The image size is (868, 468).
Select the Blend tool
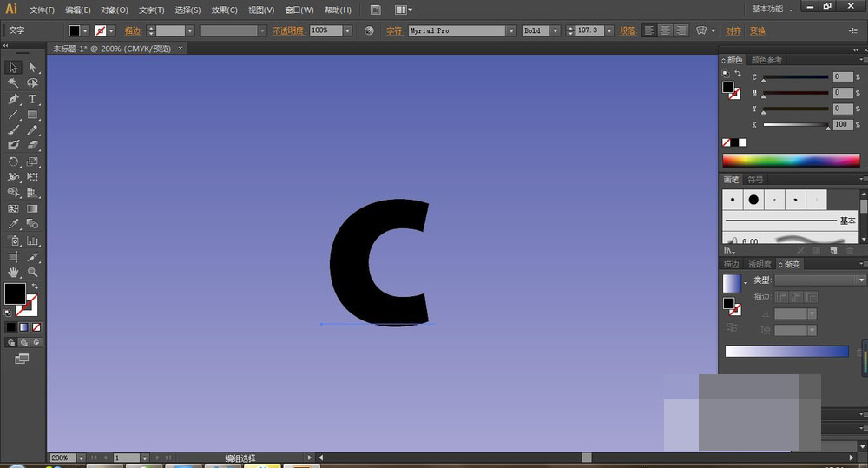(32, 224)
